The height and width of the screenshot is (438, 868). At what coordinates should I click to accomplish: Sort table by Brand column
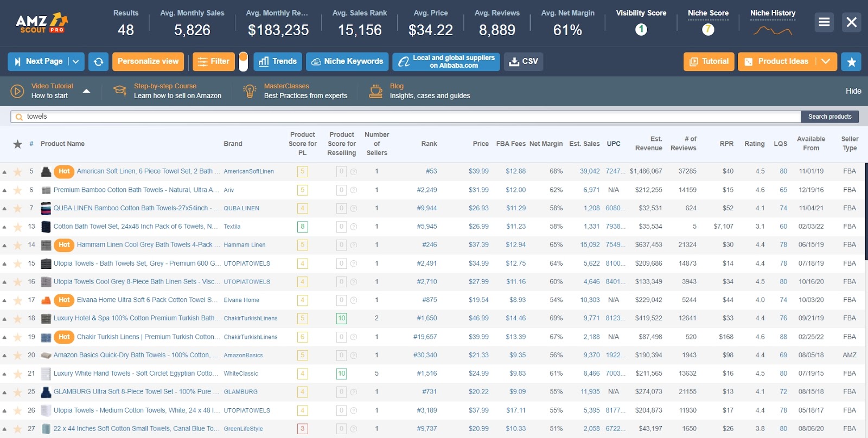pos(233,144)
